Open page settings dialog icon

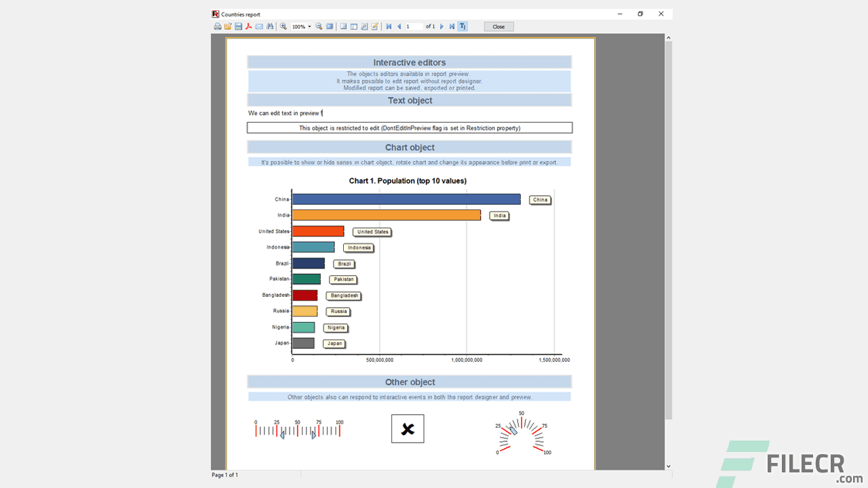pos(364,26)
